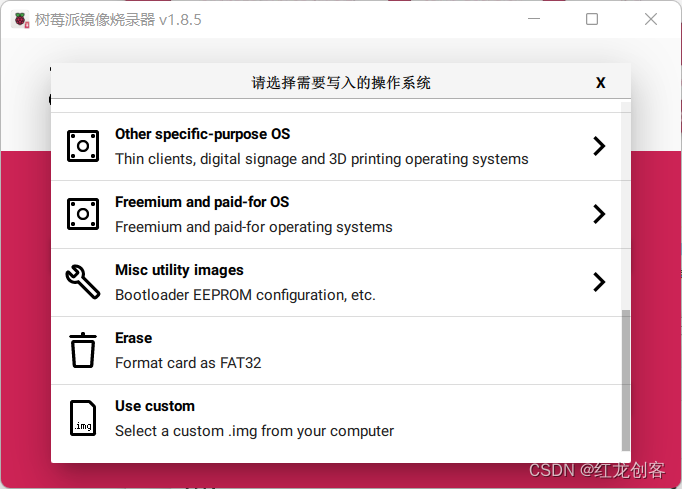
Task: Click the trash can Erase icon
Action: pyautogui.click(x=83, y=350)
